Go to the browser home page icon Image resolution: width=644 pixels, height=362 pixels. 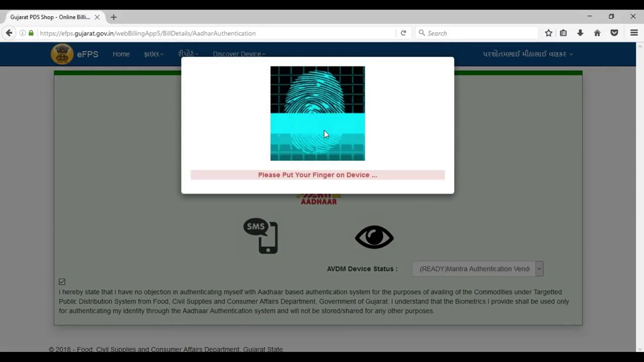tap(597, 33)
